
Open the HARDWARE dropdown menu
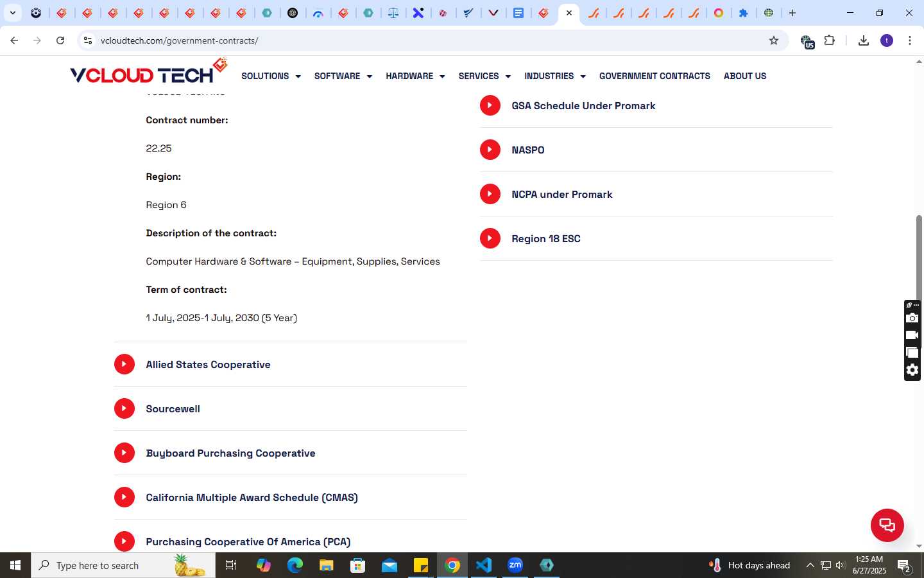(x=415, y=76)
